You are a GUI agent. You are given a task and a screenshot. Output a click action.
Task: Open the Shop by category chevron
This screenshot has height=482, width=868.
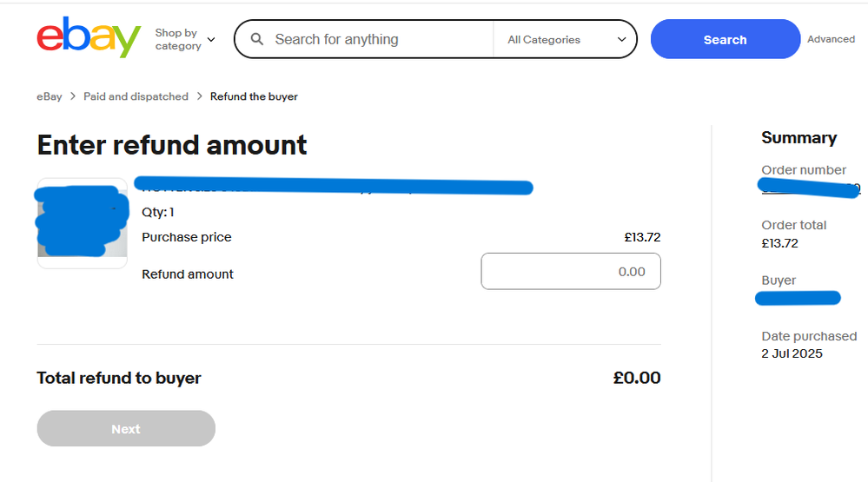[x=211, y=39]
